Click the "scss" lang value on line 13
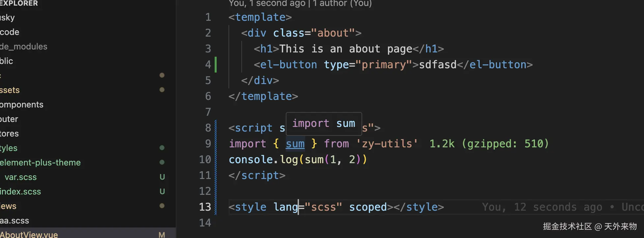Viewport: 644px width, 238px height. [x=324, y=207]
